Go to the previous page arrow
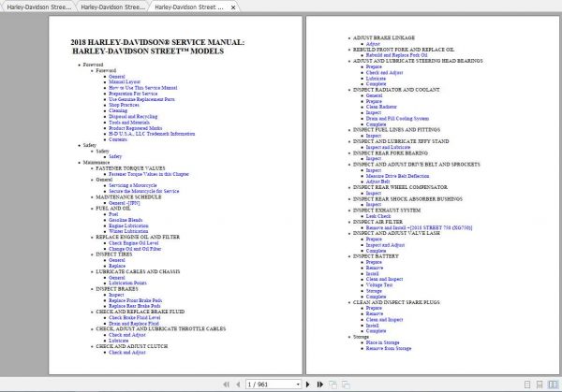Viewport: 562px width, 392px height. pos(238,385)
